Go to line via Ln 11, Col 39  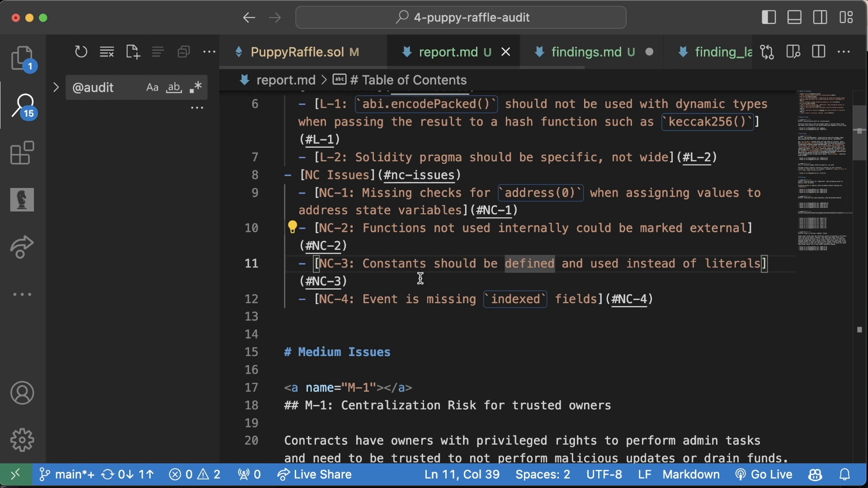pyautogui.click(x=462, y=474)
